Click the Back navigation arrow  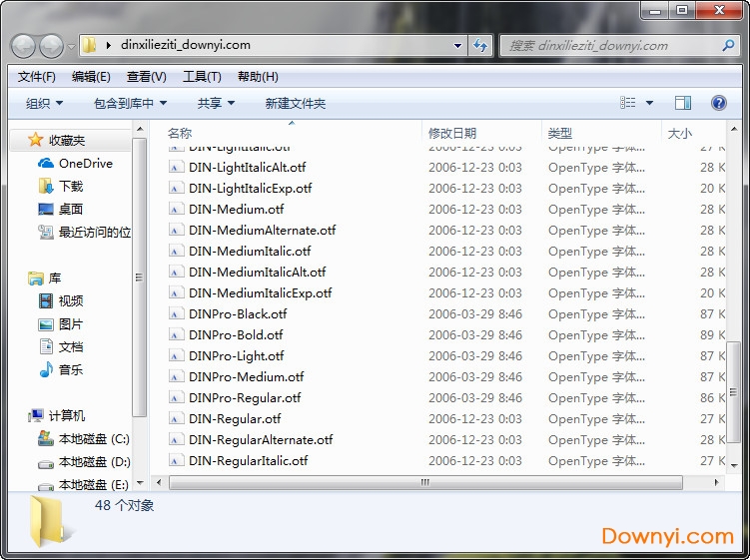pos(23,46)
